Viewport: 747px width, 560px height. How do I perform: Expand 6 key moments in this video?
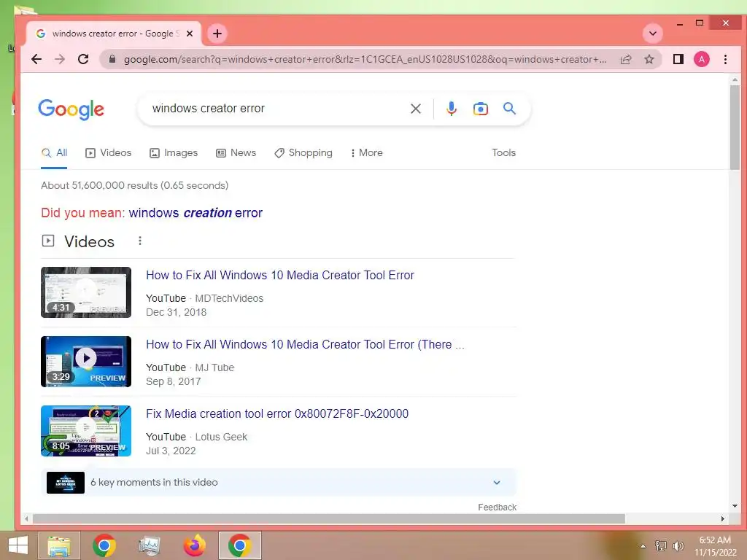pyautogui.click(x=279, y=483)
